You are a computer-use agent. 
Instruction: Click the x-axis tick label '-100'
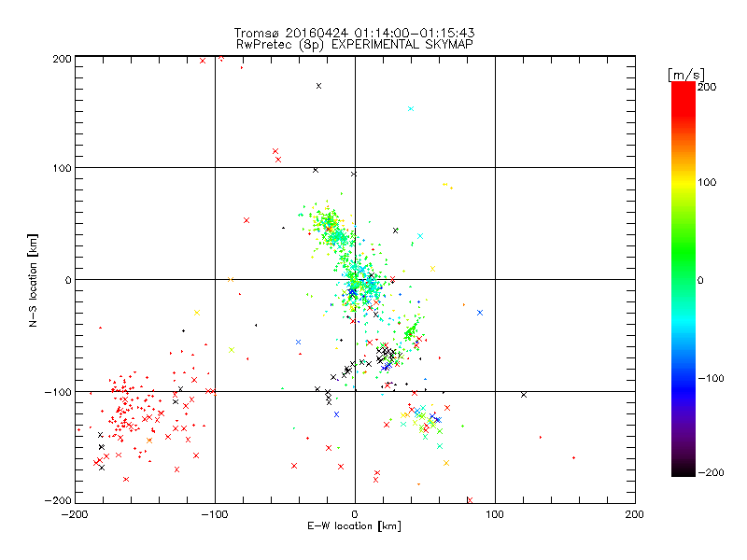point(215,514)
